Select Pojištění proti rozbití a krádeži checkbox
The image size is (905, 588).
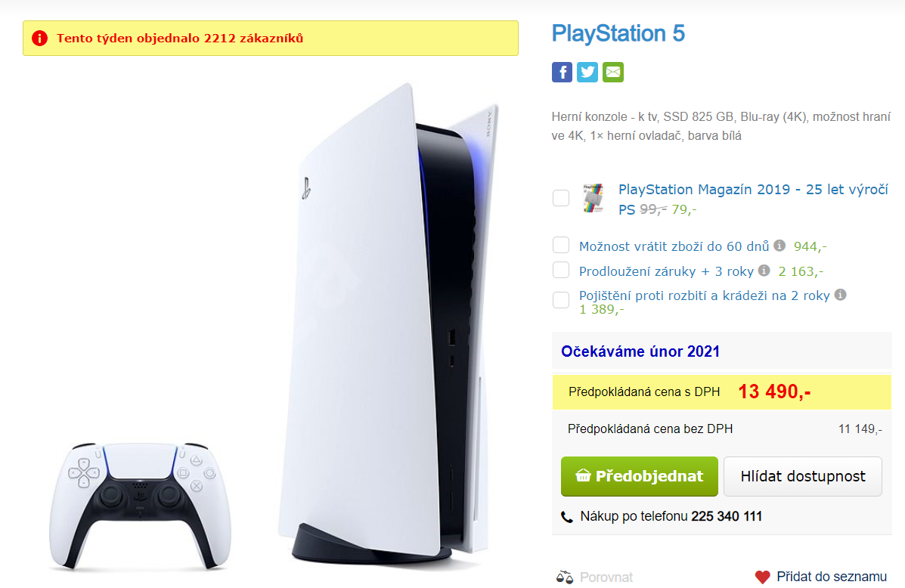pos(560,300)
